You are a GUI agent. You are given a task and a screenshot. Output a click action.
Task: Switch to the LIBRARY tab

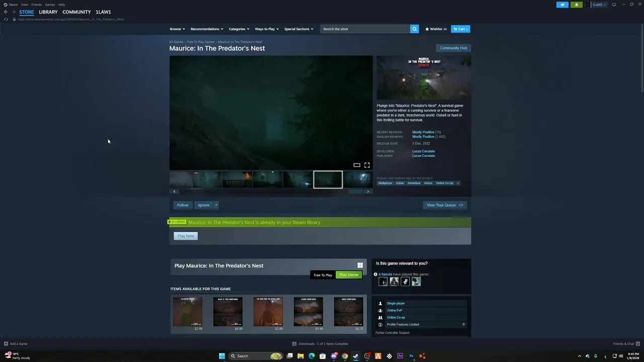48,12
